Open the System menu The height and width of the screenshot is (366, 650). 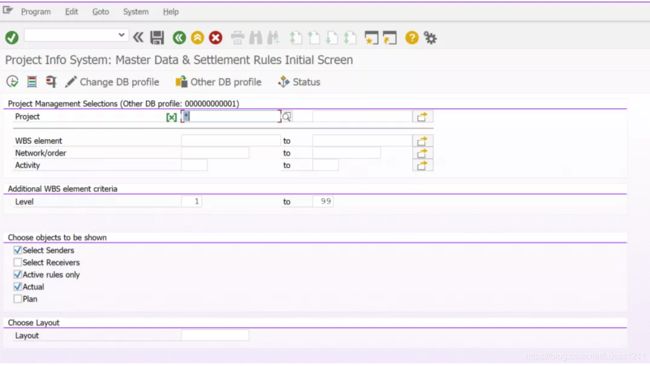point(136,12)
